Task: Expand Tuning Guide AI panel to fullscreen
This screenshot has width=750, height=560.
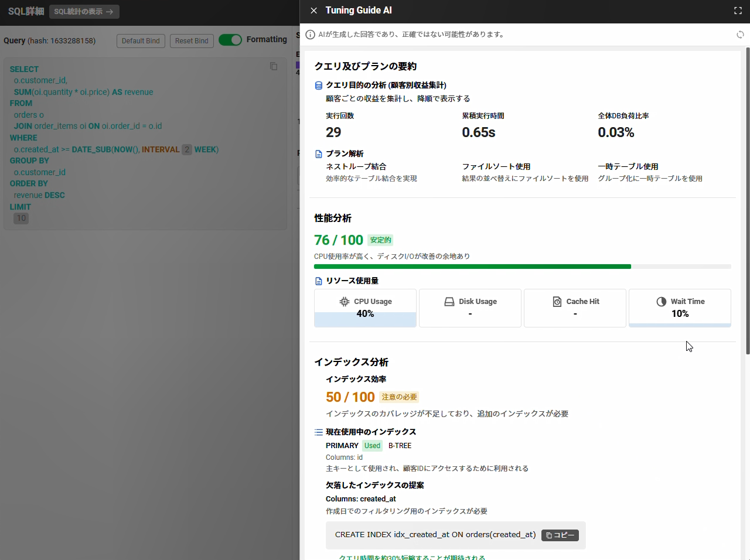Action: click(738, 11)
